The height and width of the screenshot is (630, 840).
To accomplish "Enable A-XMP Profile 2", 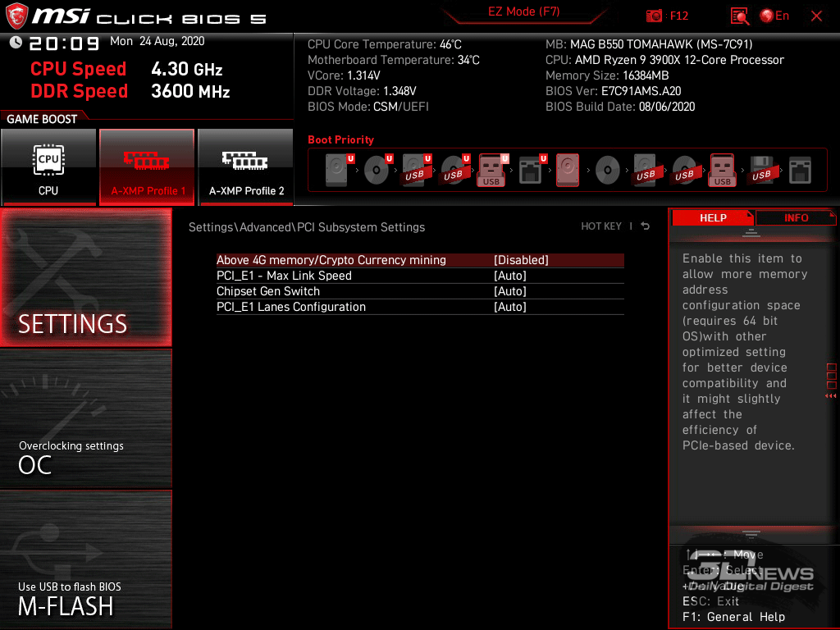I will tap(245, 167).
